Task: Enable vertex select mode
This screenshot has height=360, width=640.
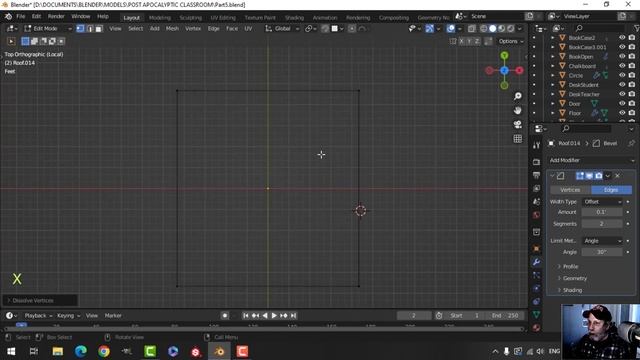Action: 80,29
